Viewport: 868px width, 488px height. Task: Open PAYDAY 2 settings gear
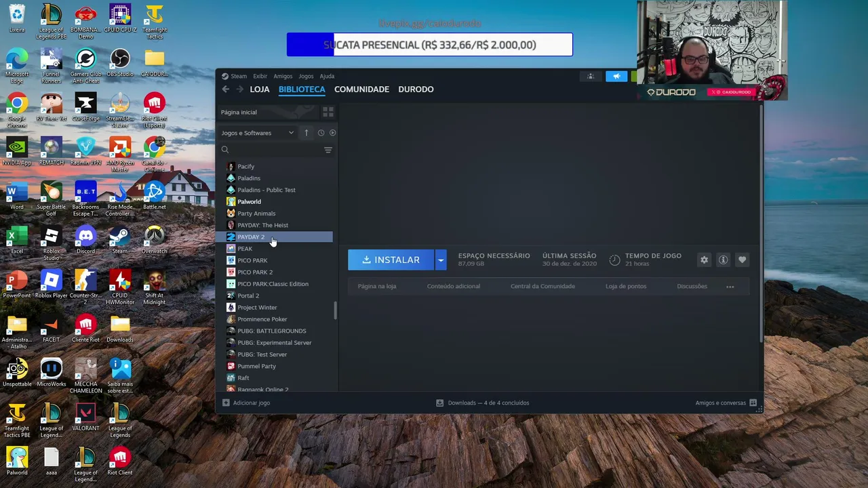point(704,260)
